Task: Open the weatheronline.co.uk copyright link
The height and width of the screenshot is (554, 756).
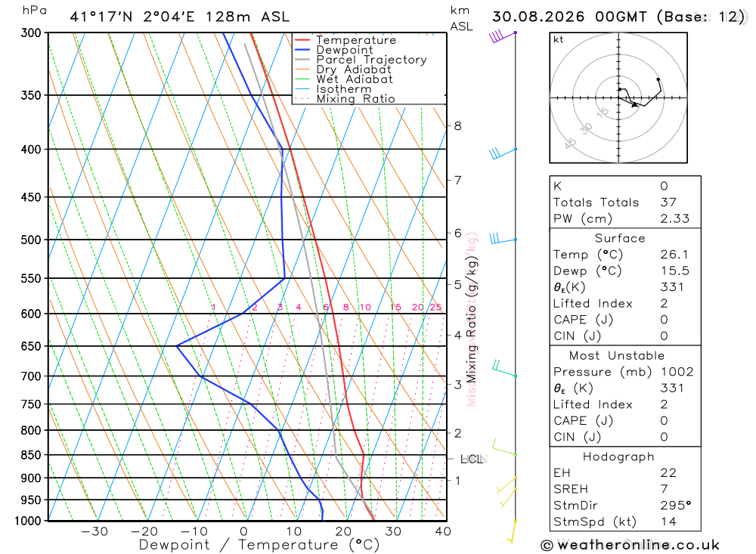Action: click(631, 546)
